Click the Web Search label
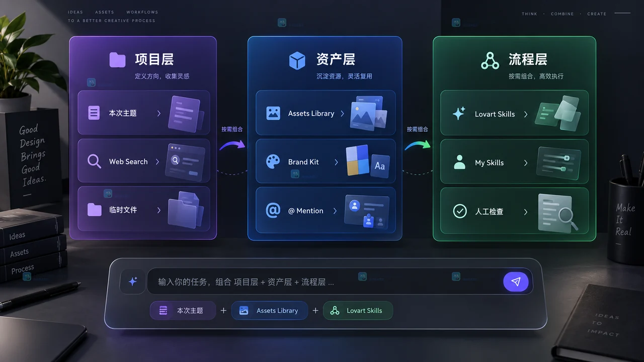 pyautogui.click(x=128, y=161)
